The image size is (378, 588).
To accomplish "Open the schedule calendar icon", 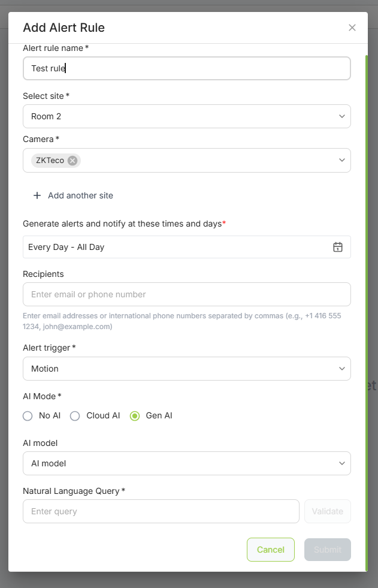I will [x=338, y=247].
